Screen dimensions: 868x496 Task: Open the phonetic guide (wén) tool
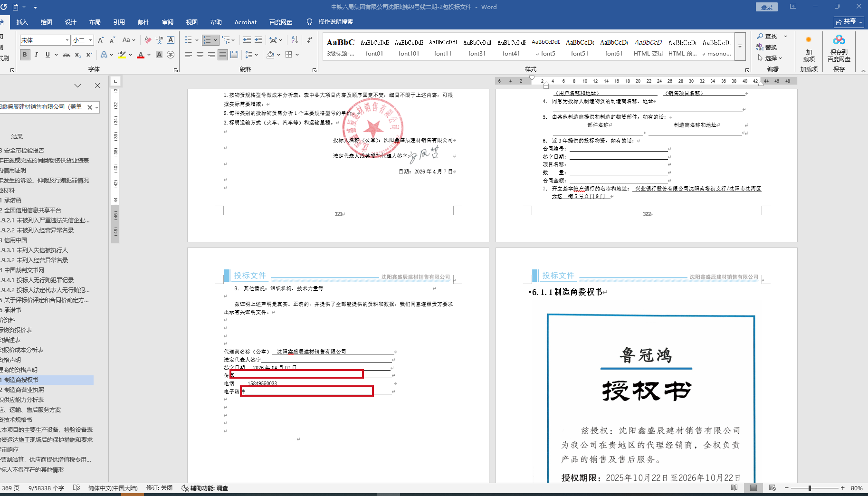pos(159,40)
